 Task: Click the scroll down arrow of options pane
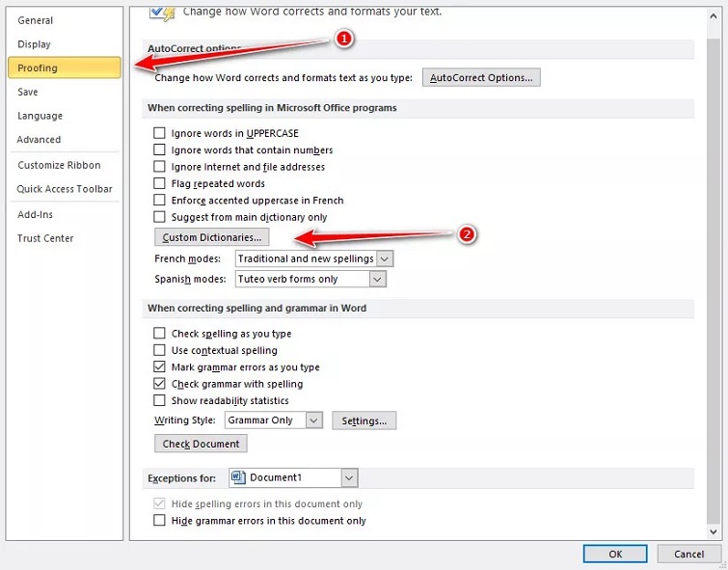pyautogui.click(x=714, y=530)
